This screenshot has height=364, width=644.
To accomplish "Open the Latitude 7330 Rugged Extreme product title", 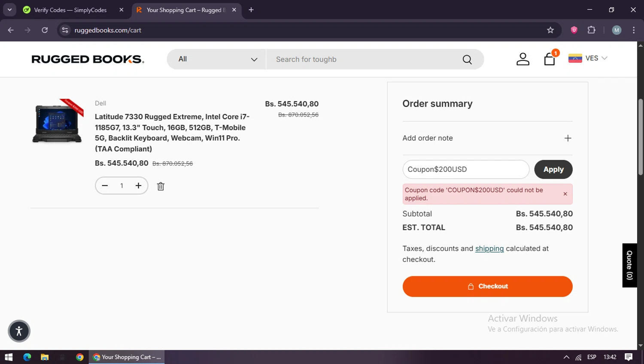I will click(x=172, y=133).
